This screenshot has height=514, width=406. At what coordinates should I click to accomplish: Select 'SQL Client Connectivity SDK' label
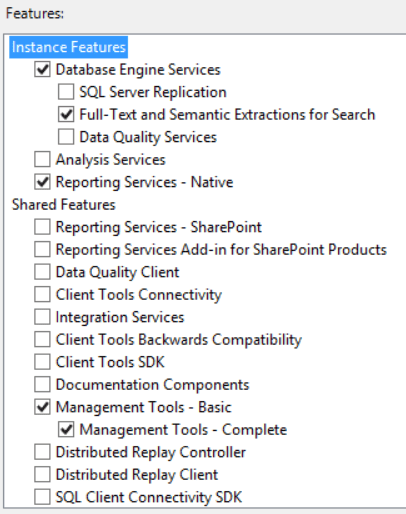(x=149, y=497)
